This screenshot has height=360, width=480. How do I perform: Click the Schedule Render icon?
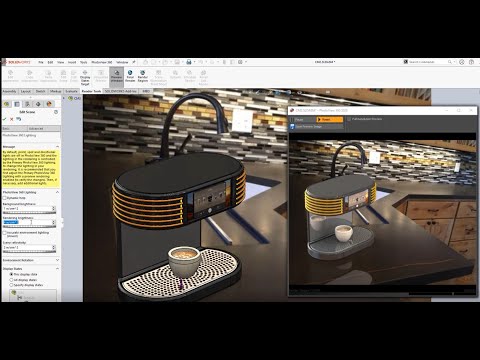point(190,76)
